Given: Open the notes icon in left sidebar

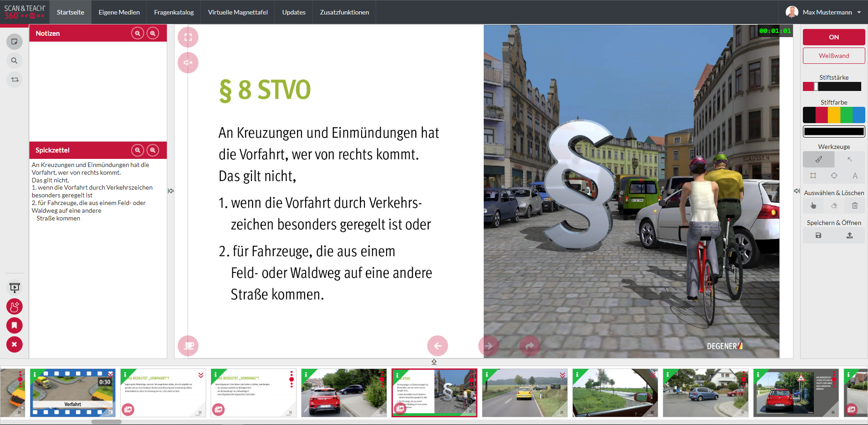Looking at the screenshot, I should tap(14, 42).
